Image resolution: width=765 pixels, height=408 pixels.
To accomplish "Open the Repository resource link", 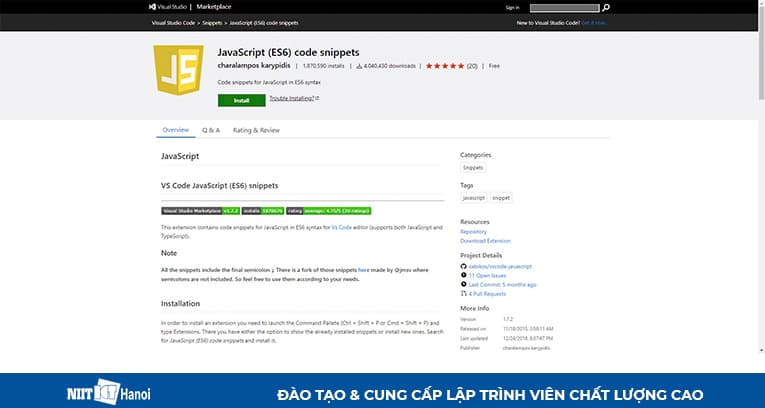I will 473,232.
